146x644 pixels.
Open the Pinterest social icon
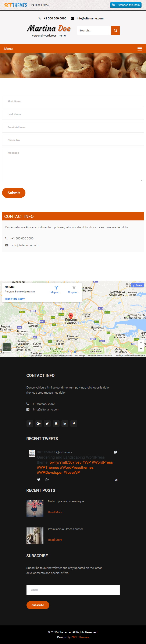tap(74, 424)
